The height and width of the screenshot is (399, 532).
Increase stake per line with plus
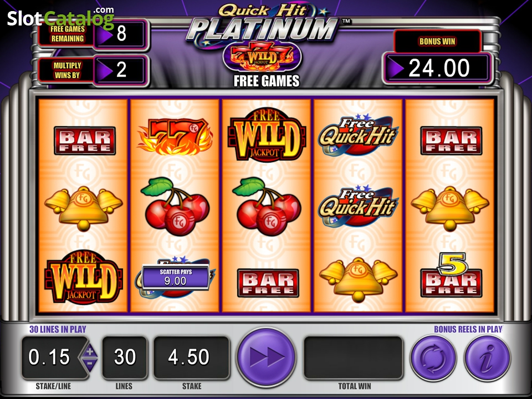click(x=90, y=351)
